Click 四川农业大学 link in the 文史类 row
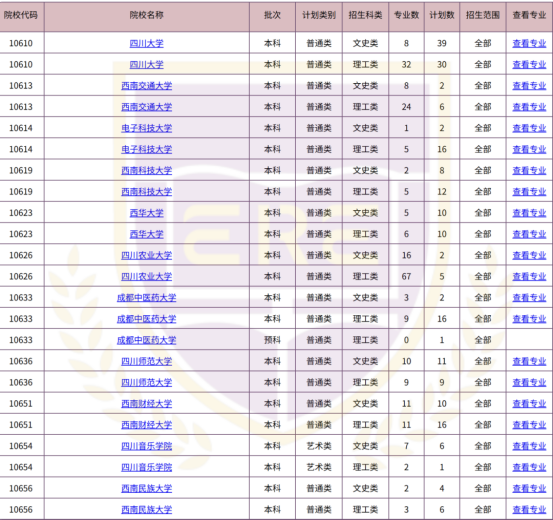The height and width of the screenshot is (520, 553). click(x=146, y=255)
